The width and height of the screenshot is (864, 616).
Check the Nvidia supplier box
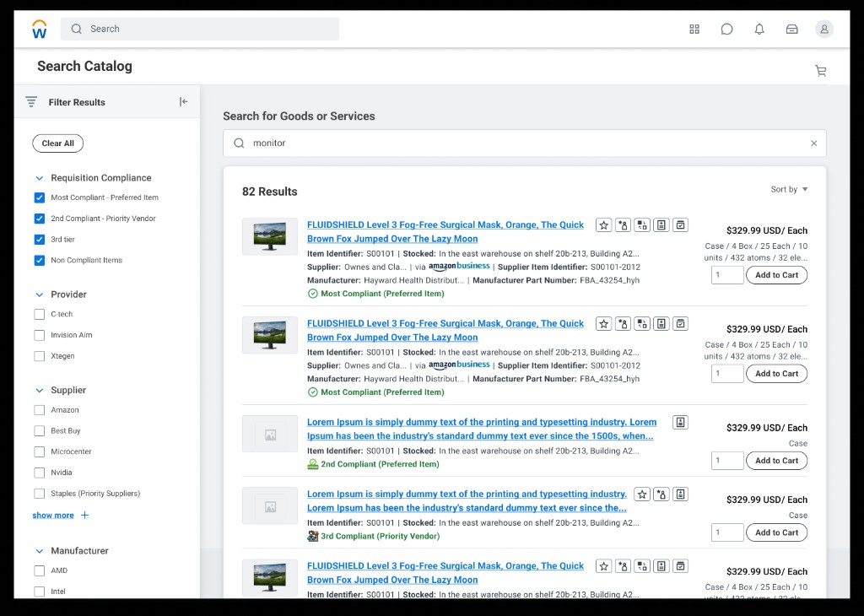39,473
